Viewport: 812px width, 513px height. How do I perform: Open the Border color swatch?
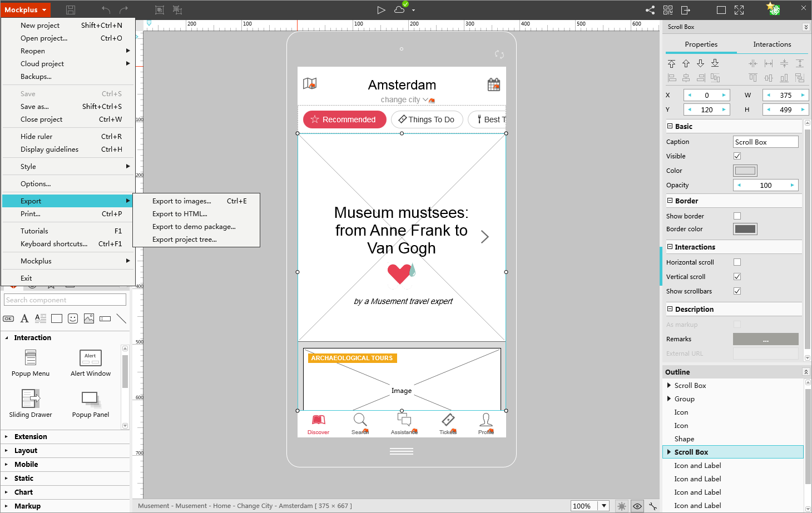745,229
